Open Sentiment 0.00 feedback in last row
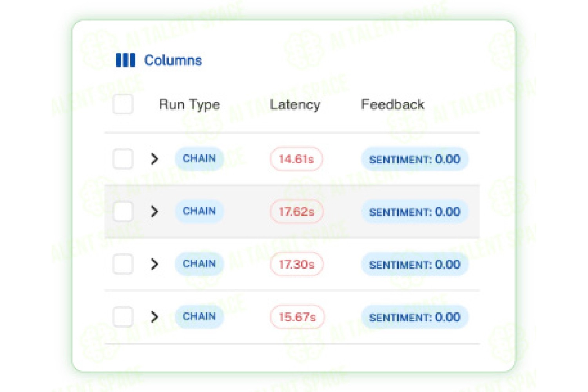This screenshot has width=588, height=392. coord(415,317)
